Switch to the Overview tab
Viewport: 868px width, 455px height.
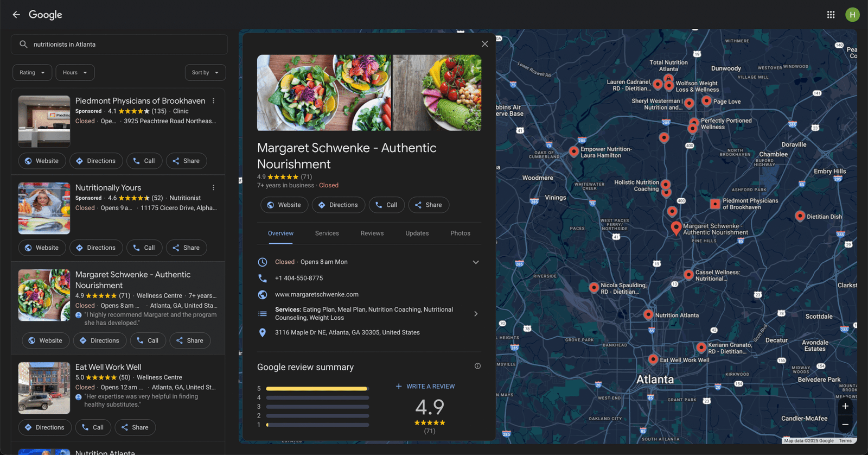(280, 233)
